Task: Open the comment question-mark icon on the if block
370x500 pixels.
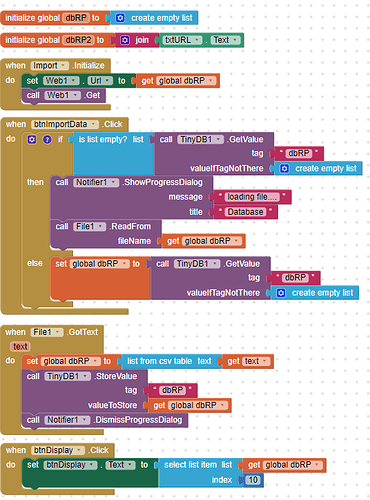Action: 47,139
